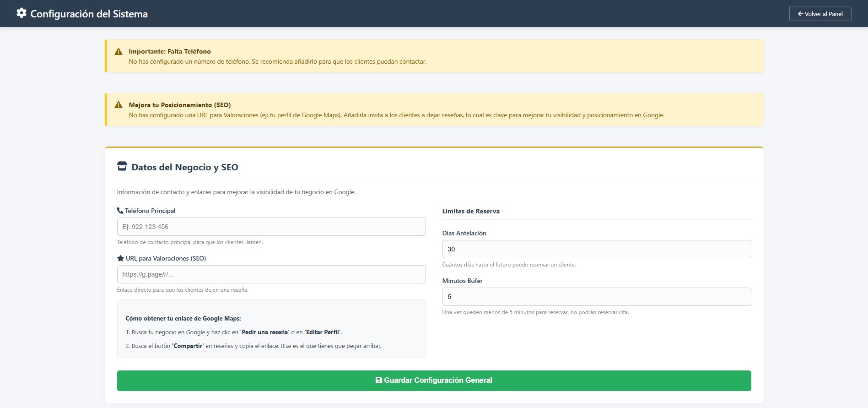
Task: Return to panel via Volver al Panel
Action: click(820, 14)
